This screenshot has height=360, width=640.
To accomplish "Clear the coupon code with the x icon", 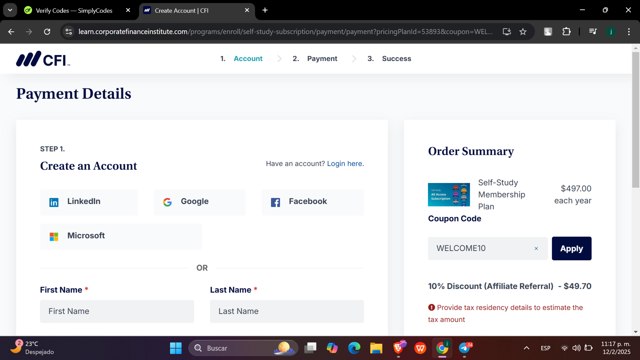I will [536, 248].
